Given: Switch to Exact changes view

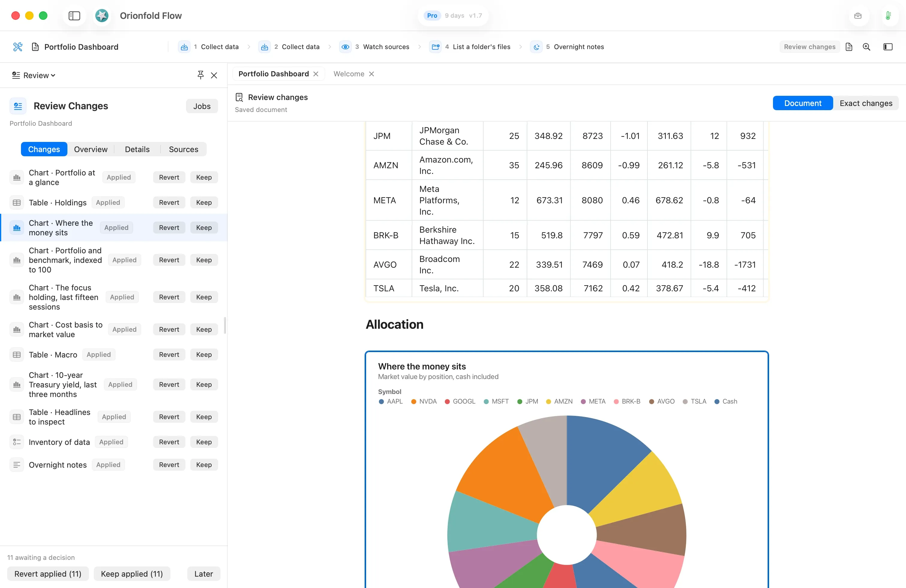Looking at the screenshot, I should coord(866,103).
